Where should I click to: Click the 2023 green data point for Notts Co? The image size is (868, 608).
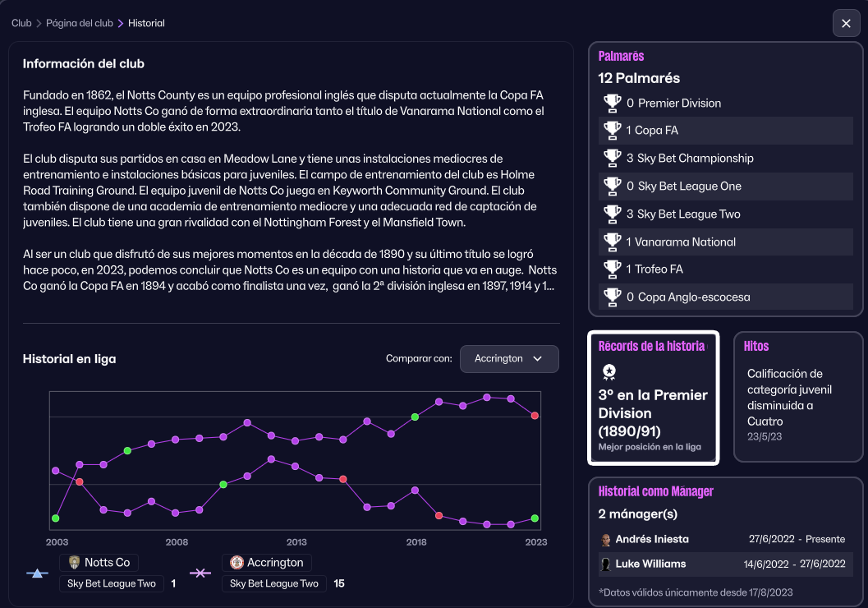pyautogui.click(x=535, y=518)
